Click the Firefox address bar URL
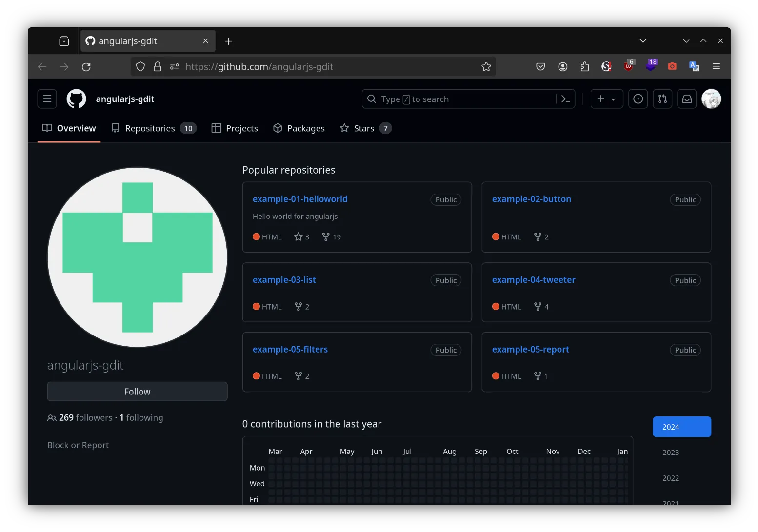Viewport: 758px width, 532px height. point(259,67)
